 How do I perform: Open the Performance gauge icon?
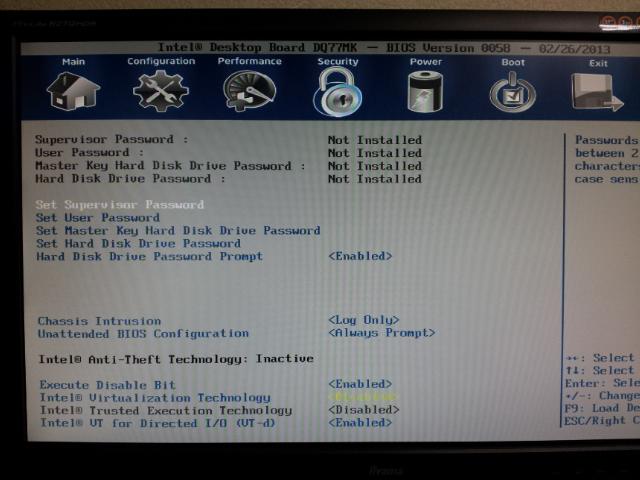pyautogui.click(x=249, y=91)
